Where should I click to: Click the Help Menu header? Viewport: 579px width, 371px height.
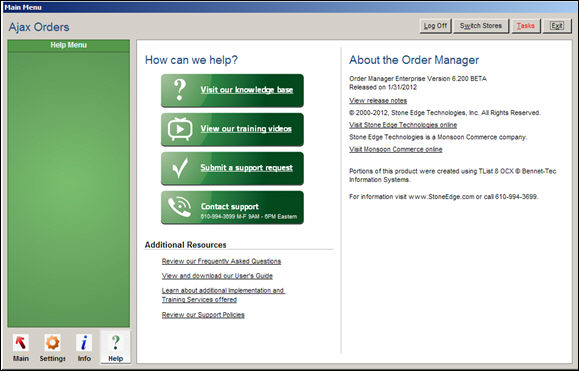click(69, 45)
